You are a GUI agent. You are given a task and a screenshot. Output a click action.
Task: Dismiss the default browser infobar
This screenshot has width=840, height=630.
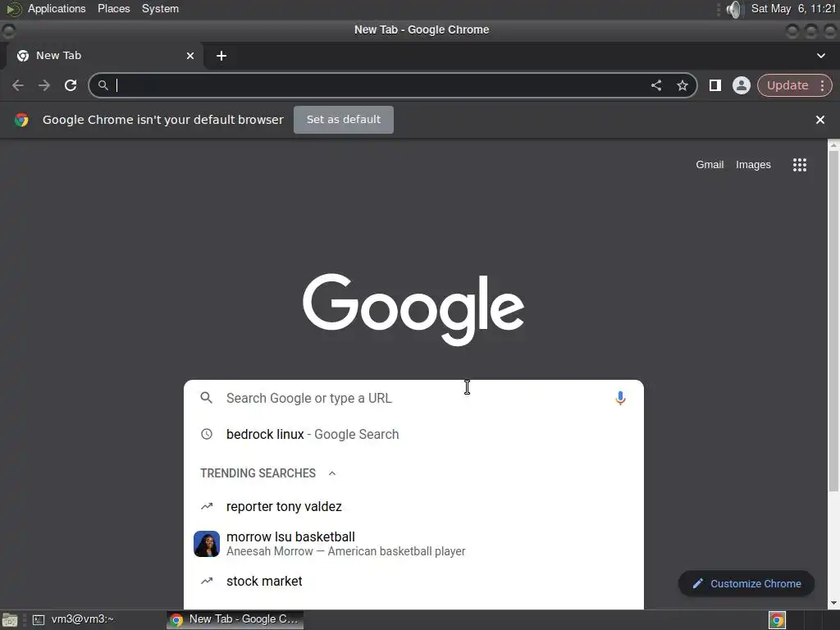coord(820,120)
